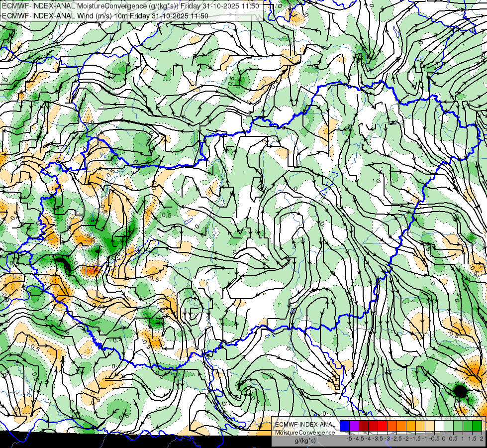Click the 'ECMWF-INDEX-ANAL' legend label
Screen dimensions: 487x448
(305, 425)
